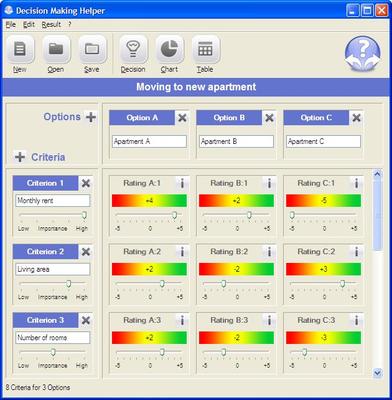This screenshot has height=400, width=392.
Task: Click the Living area criterion field
Action: 53,269
